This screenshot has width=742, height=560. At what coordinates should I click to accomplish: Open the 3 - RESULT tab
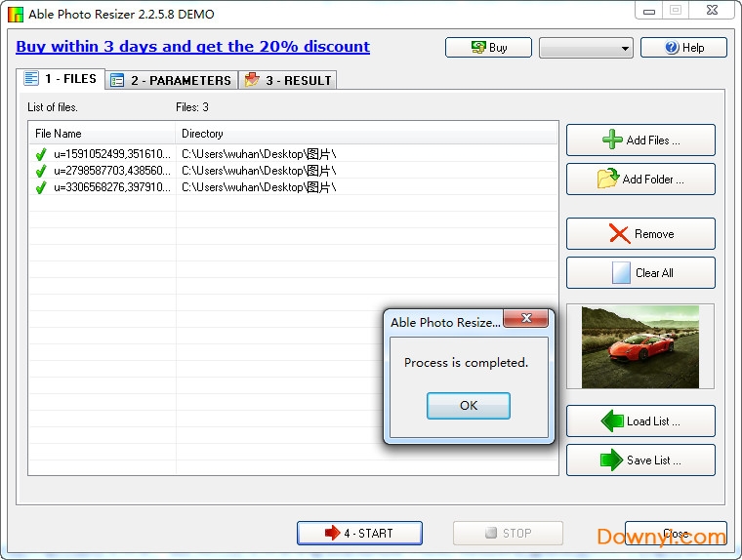[288, 80]
